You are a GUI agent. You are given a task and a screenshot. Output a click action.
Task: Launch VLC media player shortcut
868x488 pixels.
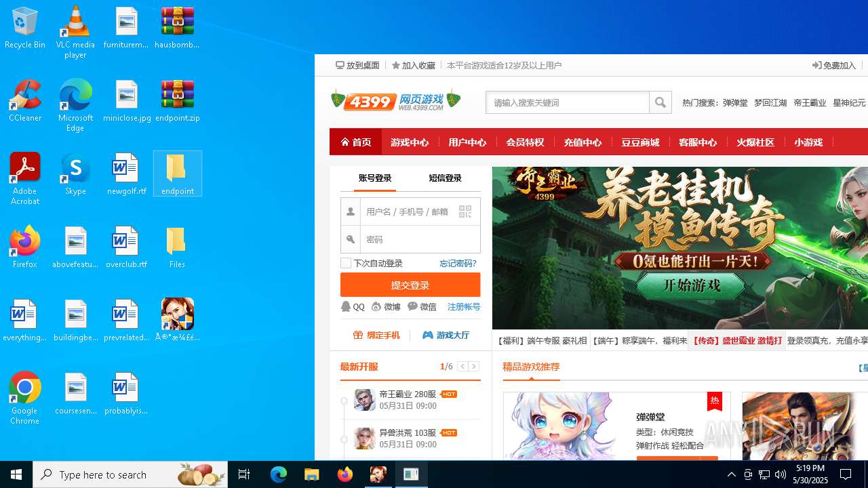(x=75, y=32)
